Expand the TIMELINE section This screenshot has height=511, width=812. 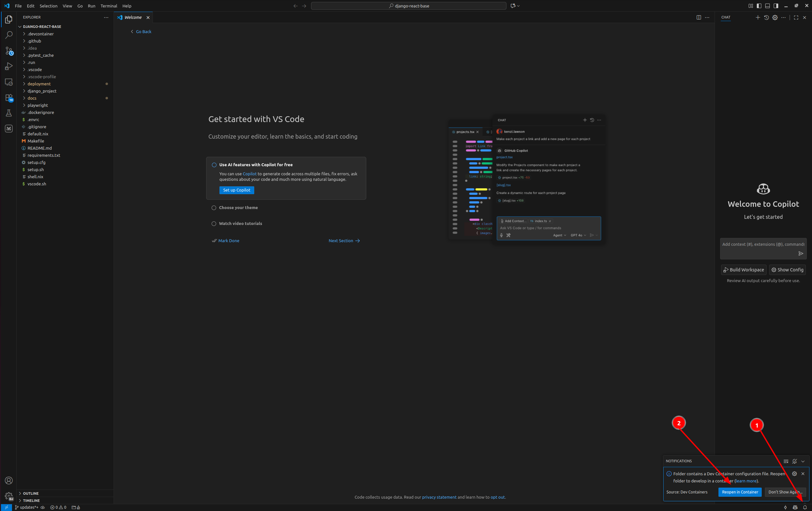click(x=31, y=500)
